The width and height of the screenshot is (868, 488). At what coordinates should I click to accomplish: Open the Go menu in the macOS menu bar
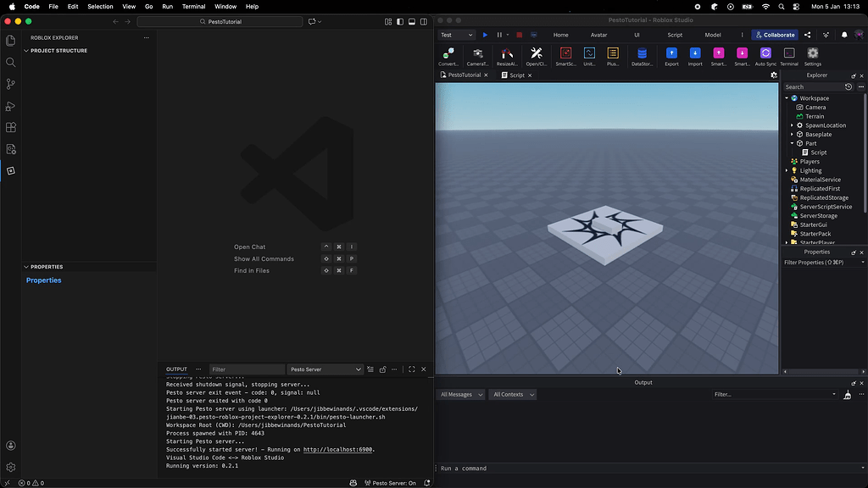[149, 6]
